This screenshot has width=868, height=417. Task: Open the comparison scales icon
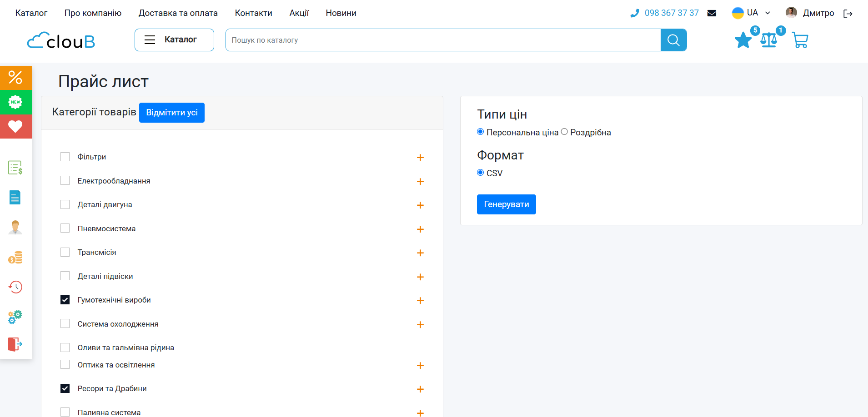click(769, 40)
